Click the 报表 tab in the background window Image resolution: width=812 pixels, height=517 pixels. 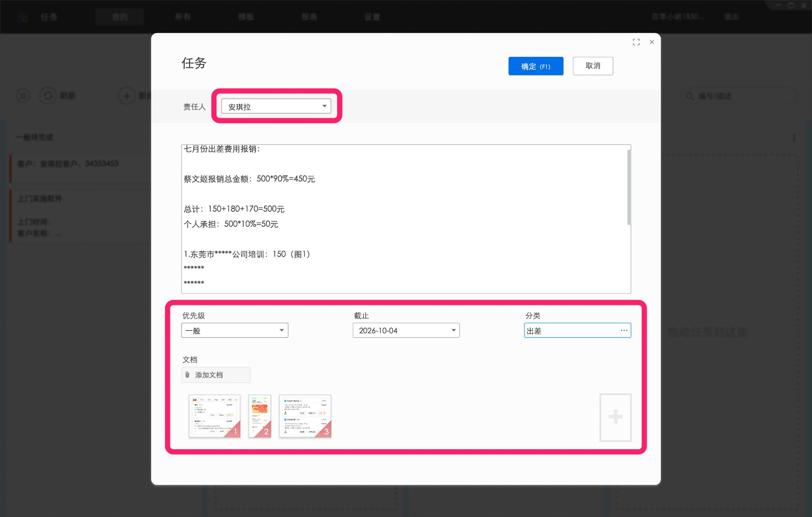coord(309,17)
